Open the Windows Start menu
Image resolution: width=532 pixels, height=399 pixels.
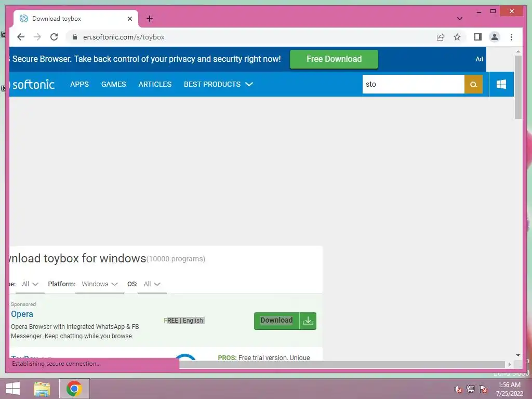point(13,389)
